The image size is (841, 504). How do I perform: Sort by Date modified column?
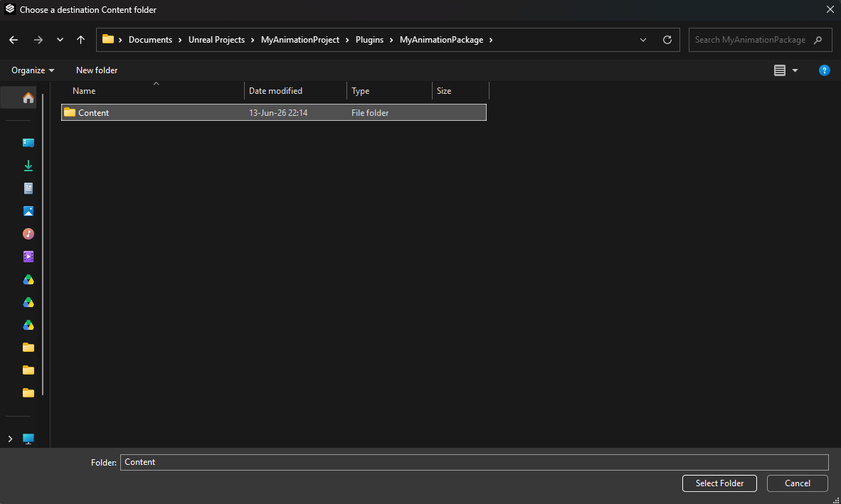tap(295, 91)
